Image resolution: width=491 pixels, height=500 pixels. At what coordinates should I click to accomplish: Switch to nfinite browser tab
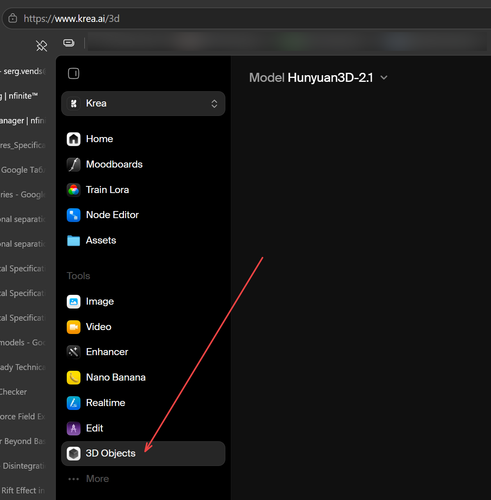(x=19, y=96)
